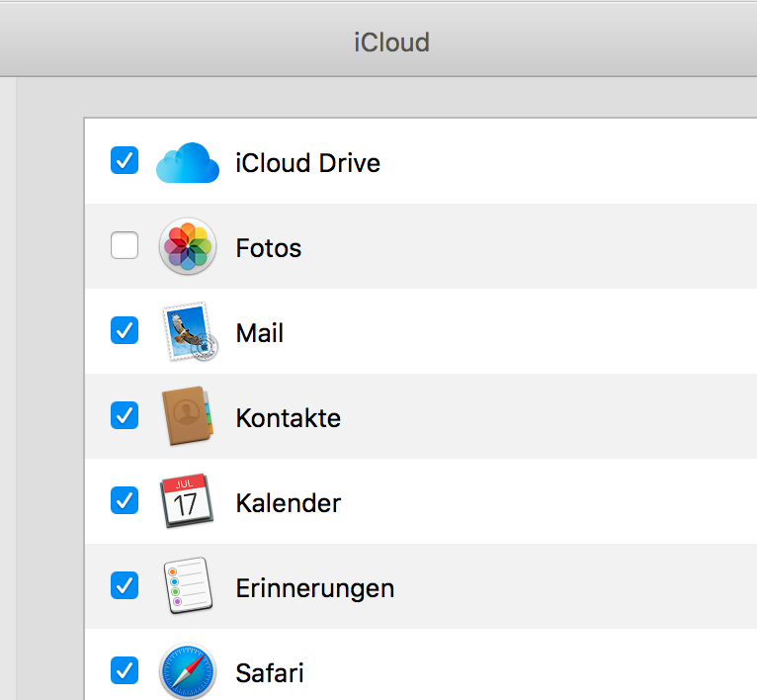This screenshot has width=757, height=700.
Task: Turn off Kontakte syncing checkbox
Action: point(125,416)
